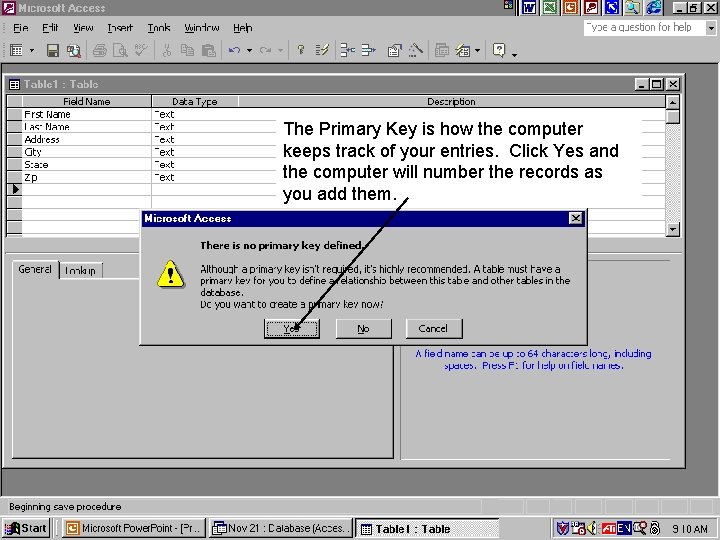This screenshot has height=540, width=720.
Task: Open the Tools menu
Action: pyautogui.click(x=159, y=28)
